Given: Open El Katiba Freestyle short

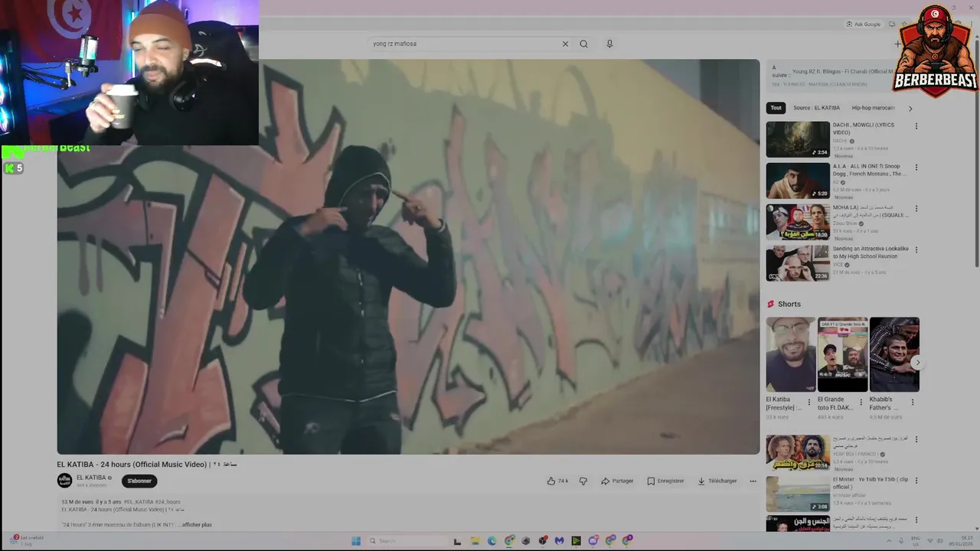Looking at the screenshot, I should pos(791,354).
